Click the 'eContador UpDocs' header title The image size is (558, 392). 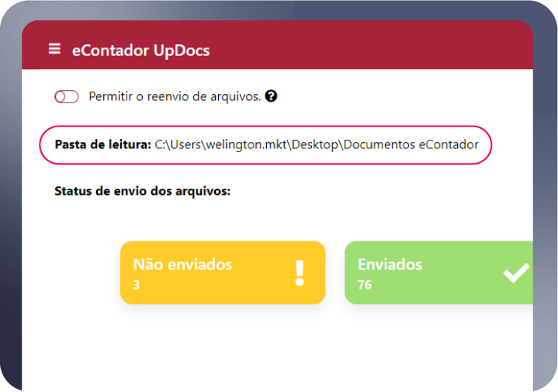point(140,50)
